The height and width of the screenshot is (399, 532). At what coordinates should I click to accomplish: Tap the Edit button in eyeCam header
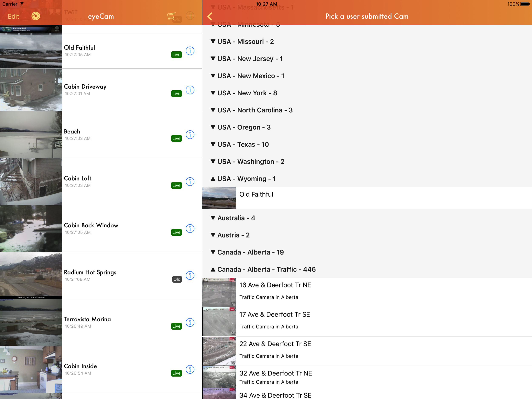[13, 16]
